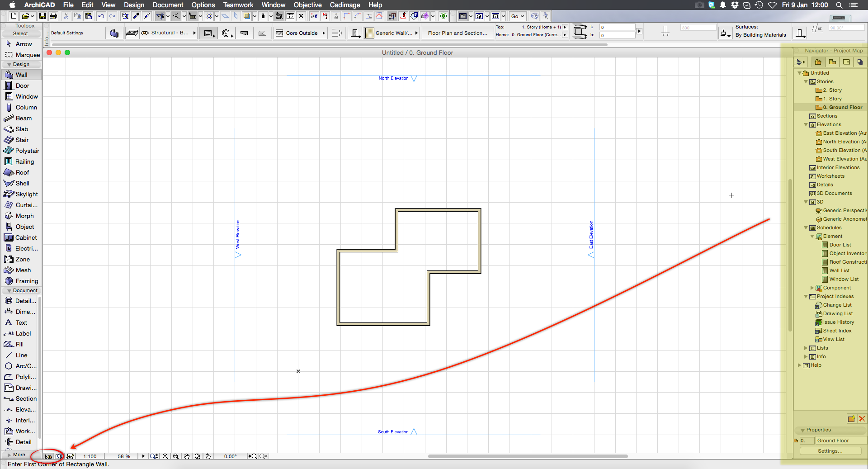The width and height of the screenshot is (868, 469).
Task: Select the Roof tool
Action: pyautogui.click(x=22, y=172)
